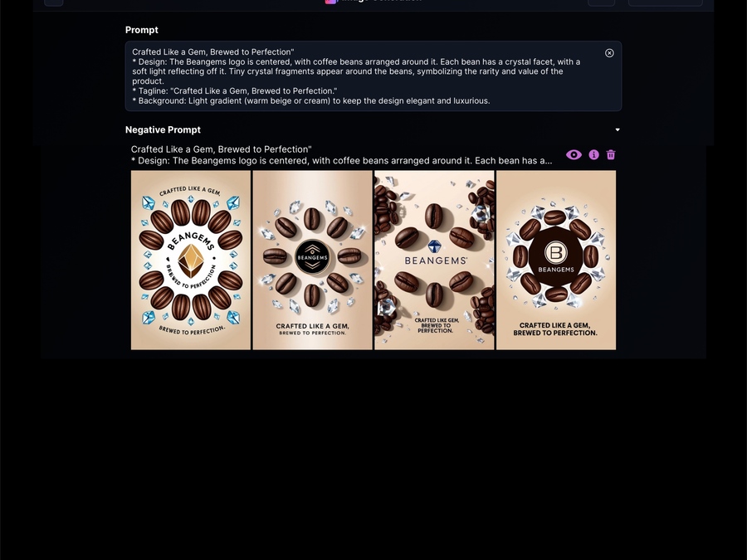Click the gradient app logo in header
This screenshot has height=560, width=747.
(x=330, y=2)
